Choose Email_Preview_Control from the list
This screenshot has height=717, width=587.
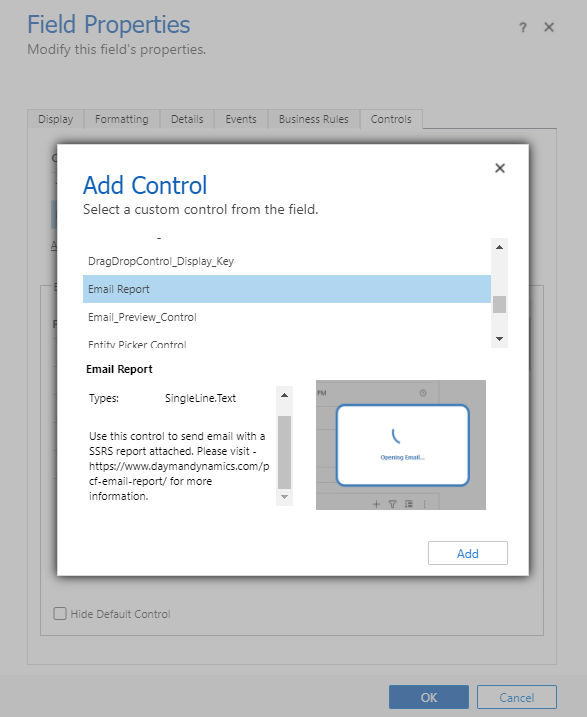(287, 317)
